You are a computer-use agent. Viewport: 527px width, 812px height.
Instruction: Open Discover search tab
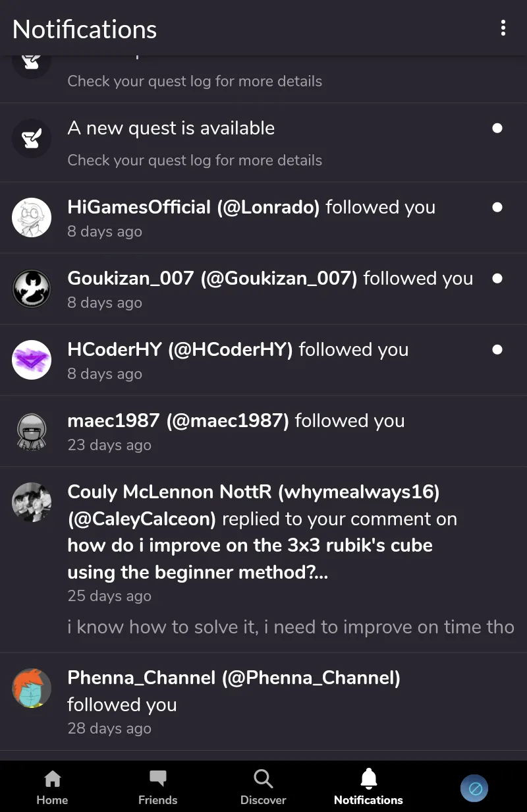pos(263,788)
